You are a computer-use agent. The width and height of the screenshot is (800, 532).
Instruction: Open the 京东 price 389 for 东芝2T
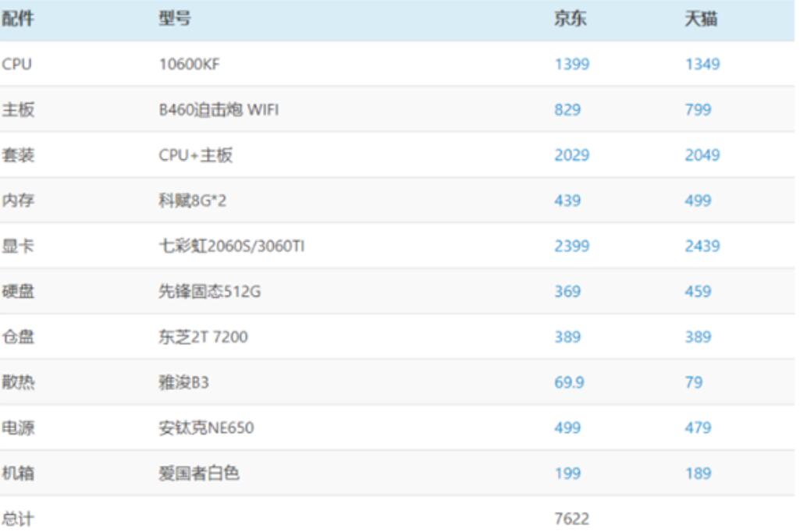pyautogui.click(x=567, y=337)
